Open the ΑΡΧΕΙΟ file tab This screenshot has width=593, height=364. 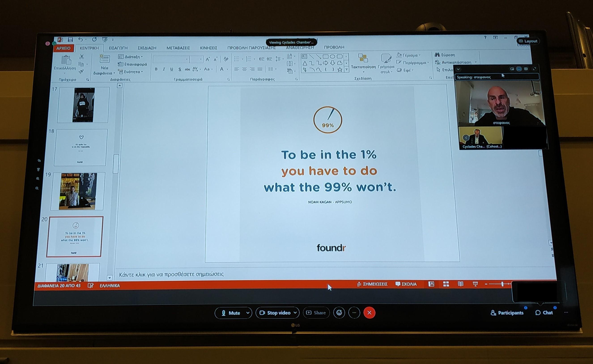pos(63,48)
